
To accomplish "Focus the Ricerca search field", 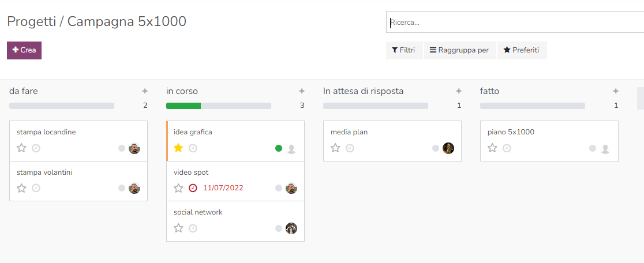I will 514,22.
